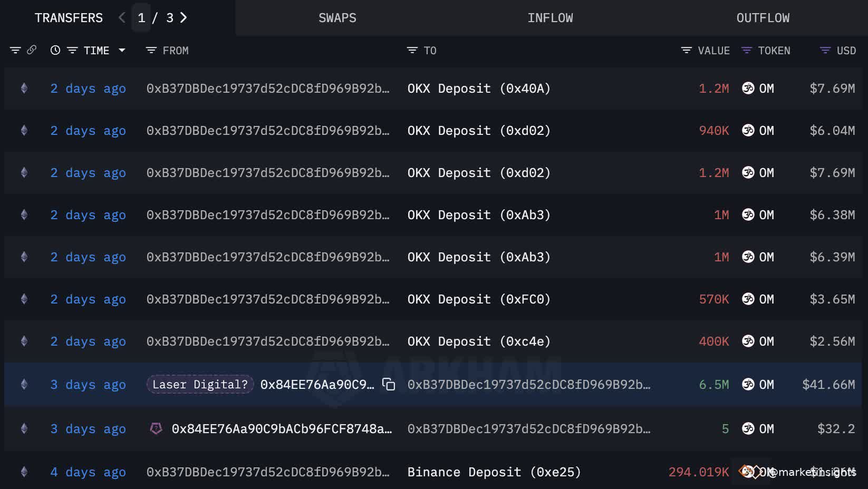Viewport: 868px width, 489px height.
Task: Click Ethereum icon in Binance Deposit row
Action: click(x=24, y=472)
